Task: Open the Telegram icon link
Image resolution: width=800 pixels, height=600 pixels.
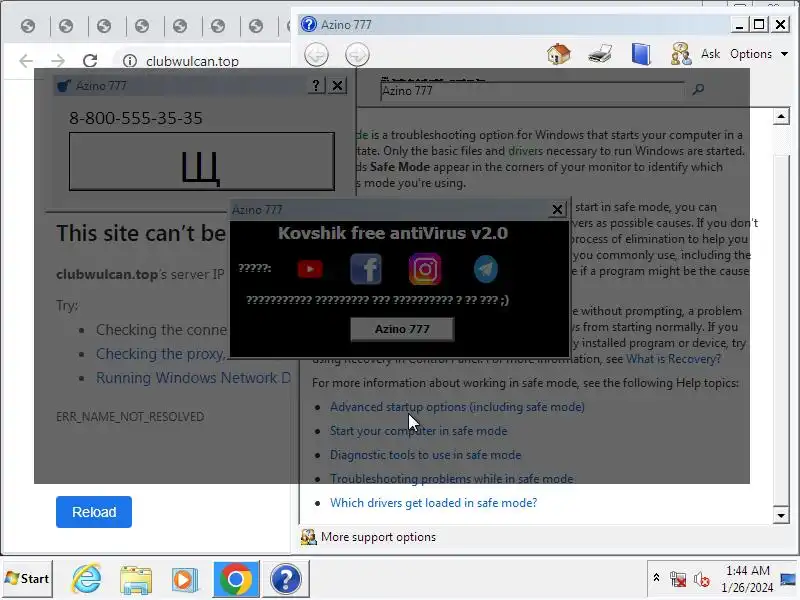Action: (486, 269)
